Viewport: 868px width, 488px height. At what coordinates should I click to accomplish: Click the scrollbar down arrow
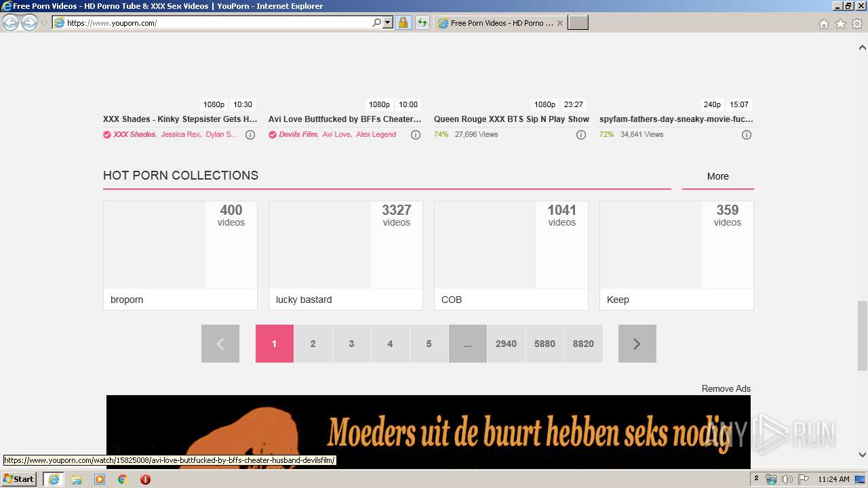coord(863,455)
